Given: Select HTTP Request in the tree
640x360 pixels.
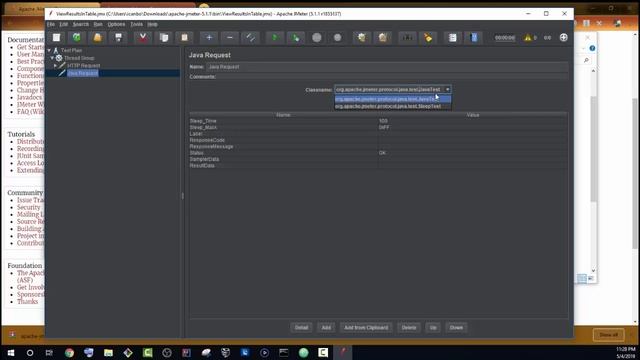Looking at the screenshot, I should tap(84, 65).
